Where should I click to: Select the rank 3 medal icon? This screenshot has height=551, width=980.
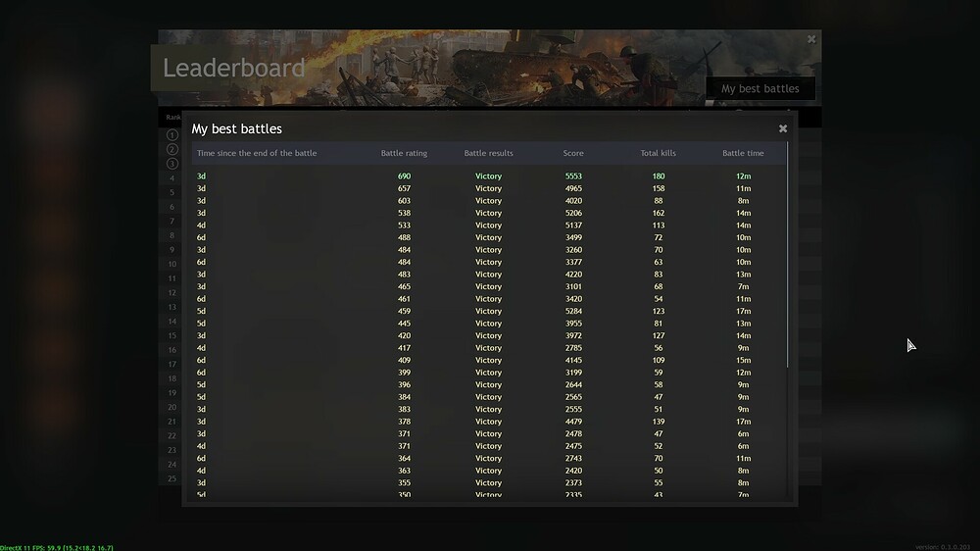[172, 164]
